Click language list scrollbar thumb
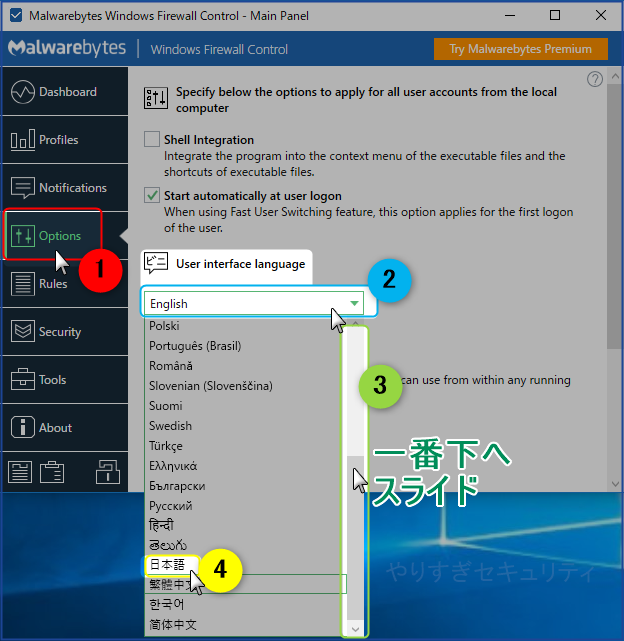The width and height of the screenshot is (624, 641). 355,539
